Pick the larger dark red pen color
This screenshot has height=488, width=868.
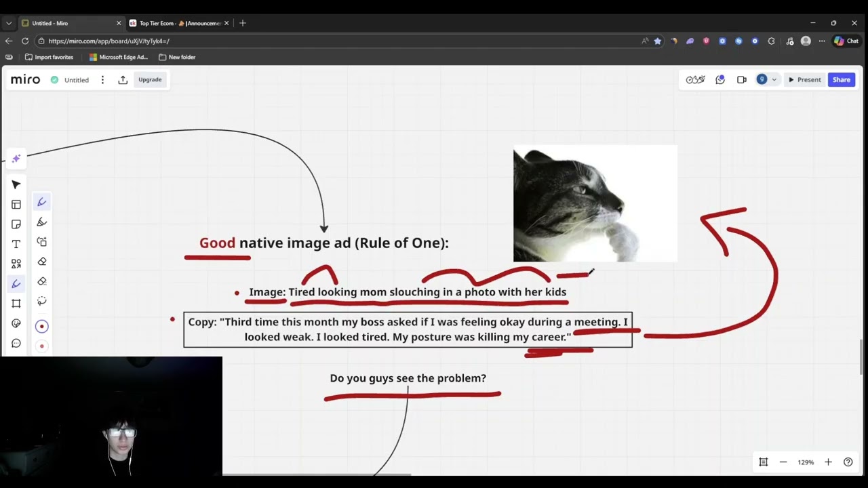coord(41,326)
